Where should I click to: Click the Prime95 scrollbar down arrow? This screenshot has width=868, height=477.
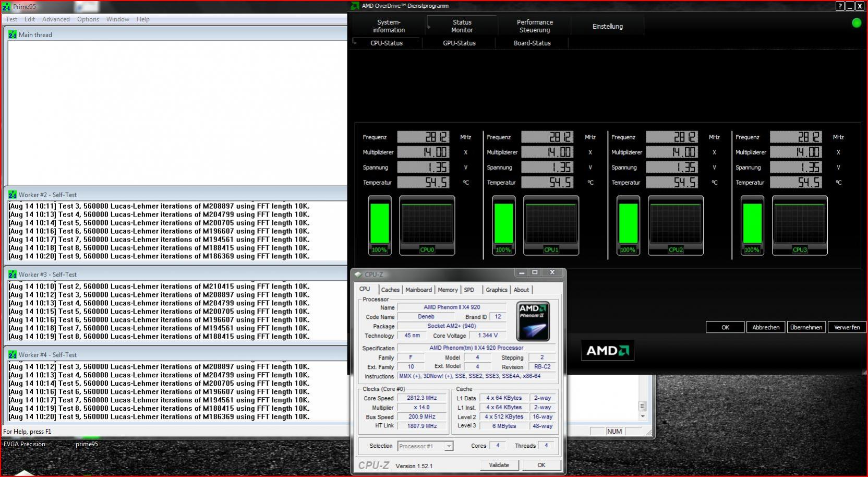643,416
